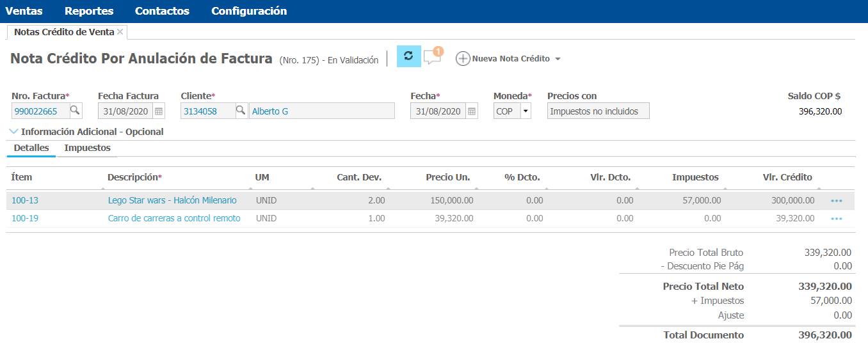Open the Nueva Nota Crédito dropdown arrow
The image size is (868, 348).
pyautogui.click(x=558, y=59)
